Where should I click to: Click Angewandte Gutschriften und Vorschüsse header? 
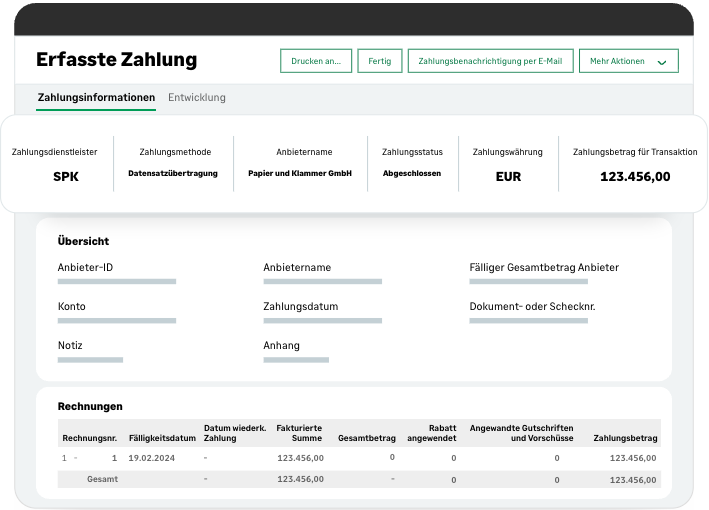521,433
